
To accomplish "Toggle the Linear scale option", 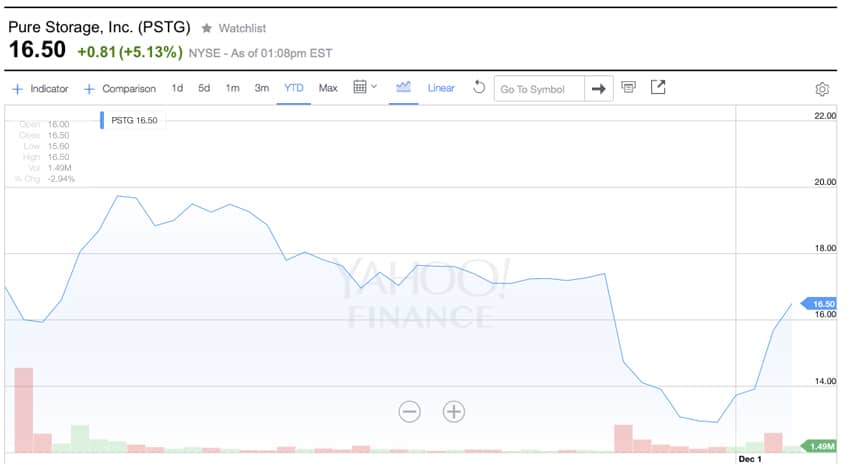I will click(x=441, y=88).
